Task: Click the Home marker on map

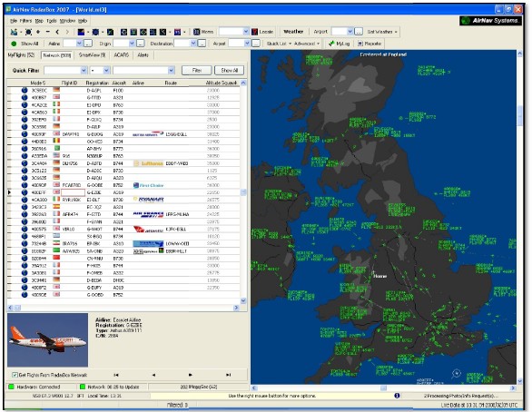Action: click(373, 273)
